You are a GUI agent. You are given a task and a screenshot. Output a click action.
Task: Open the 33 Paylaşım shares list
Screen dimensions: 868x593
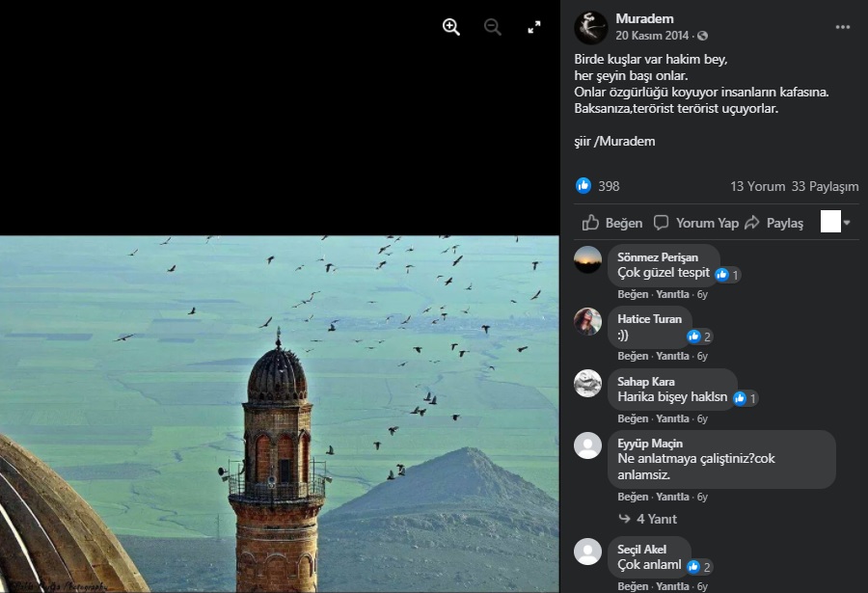(x=825, y=186)
